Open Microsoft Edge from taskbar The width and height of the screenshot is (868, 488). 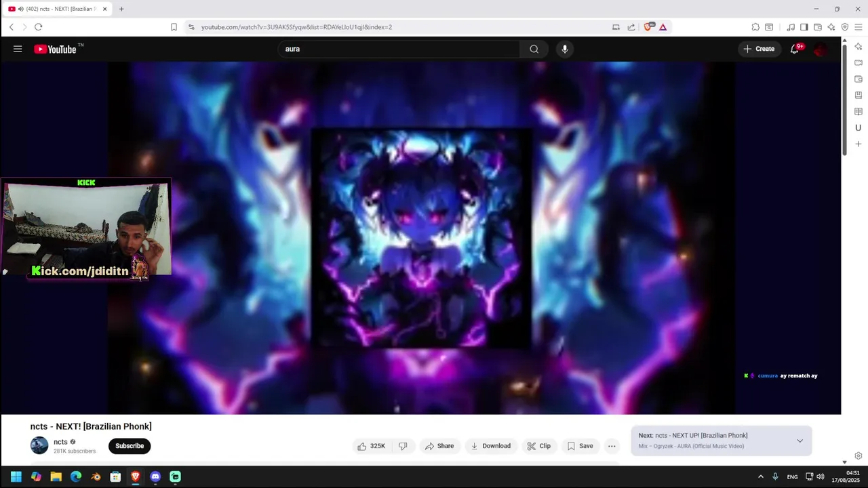point(76,476)
